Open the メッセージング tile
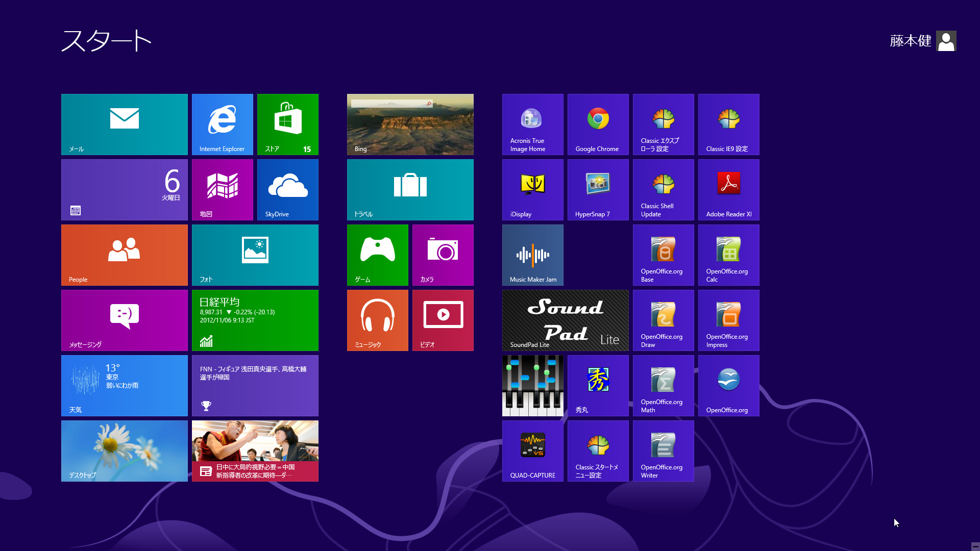The width and height of the screenshot is (980, 551). [125, 320]
